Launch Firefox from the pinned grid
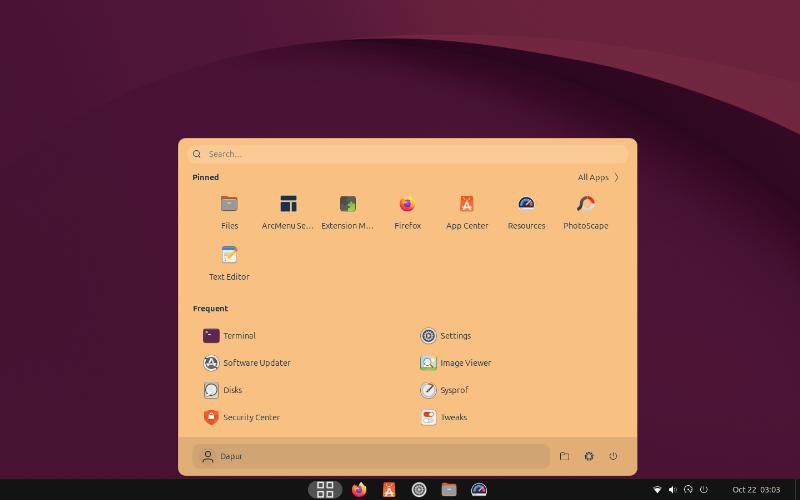Image resolution: width=800 pixels, height=500 pixels. 407,213
